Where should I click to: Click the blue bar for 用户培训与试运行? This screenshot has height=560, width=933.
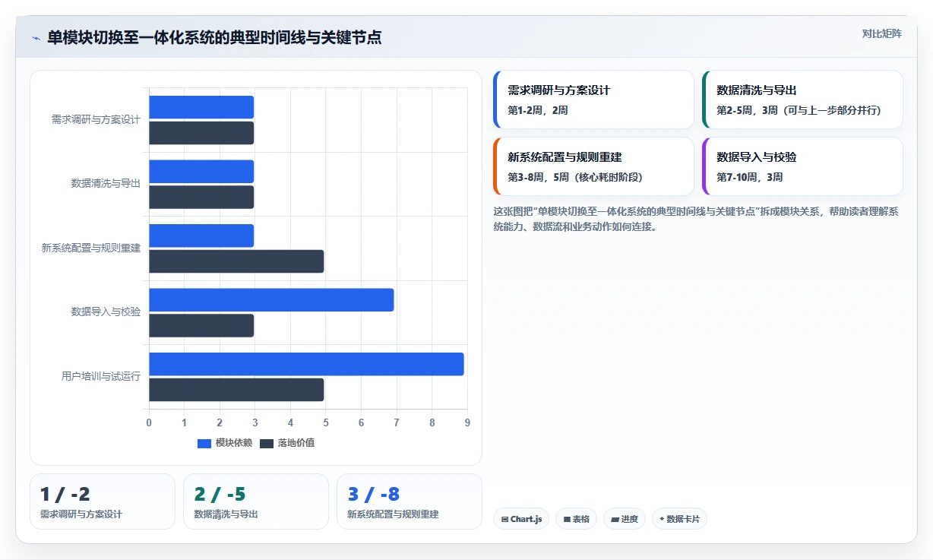pos(306,364)
